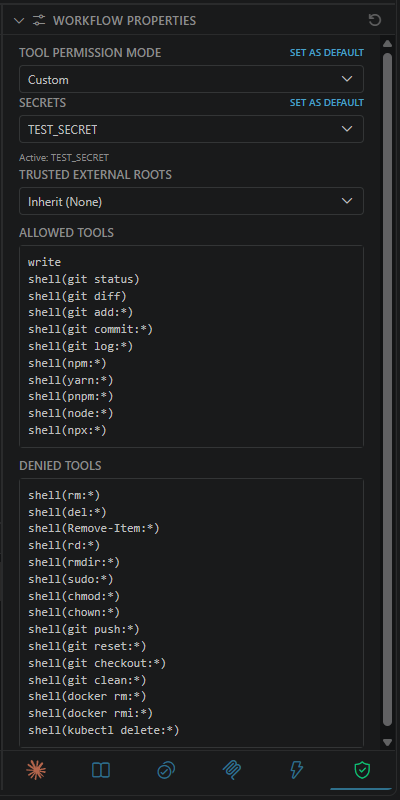The width and height of the screenshot is (400, 800).
Task: Click 'shell(kubectl delete:*)' entry
Action: click(x=104, y=730)
